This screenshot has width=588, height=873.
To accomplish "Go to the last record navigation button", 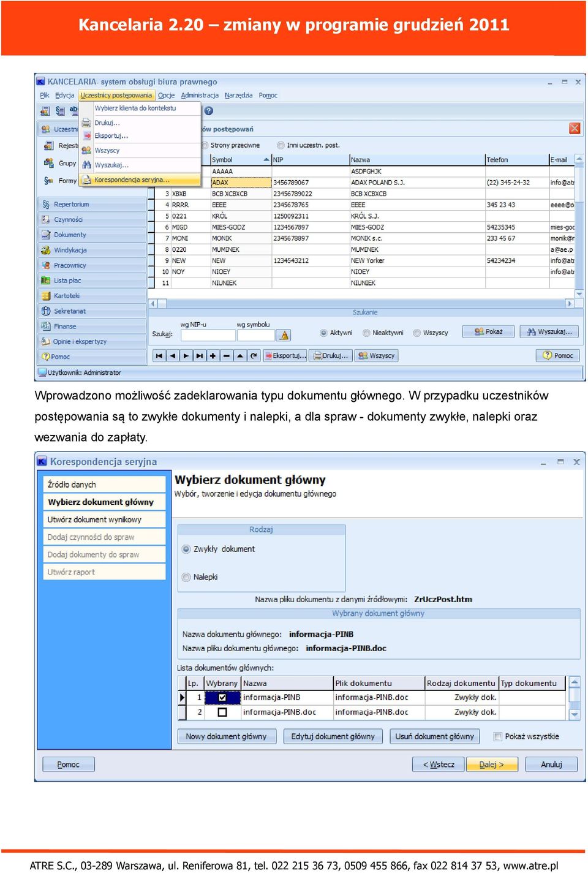I will point(200,356).
